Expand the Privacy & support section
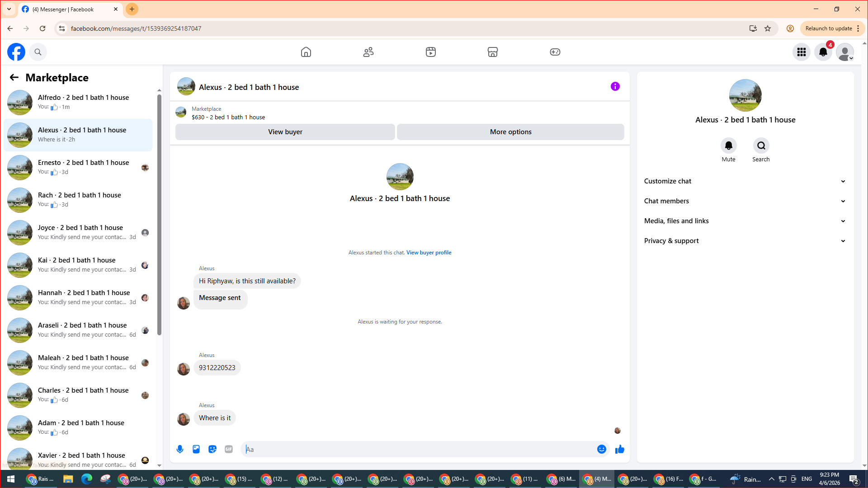Screen dimensions: 868x488 [745, 241]
